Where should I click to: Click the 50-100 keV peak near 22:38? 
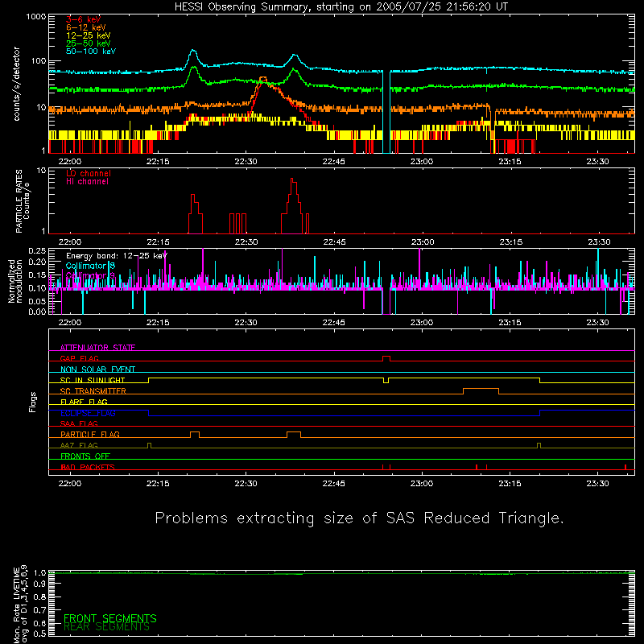click(x=295, y=56)
